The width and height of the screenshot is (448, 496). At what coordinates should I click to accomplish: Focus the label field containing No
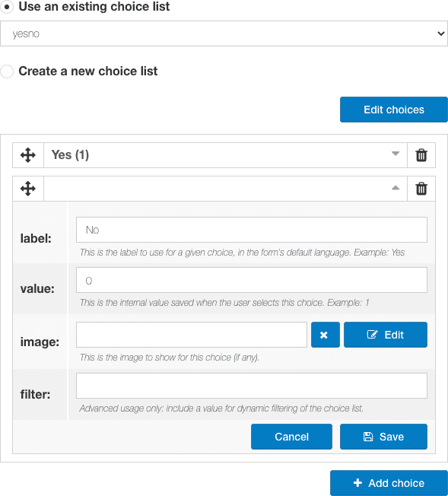[x=252, y=230]
